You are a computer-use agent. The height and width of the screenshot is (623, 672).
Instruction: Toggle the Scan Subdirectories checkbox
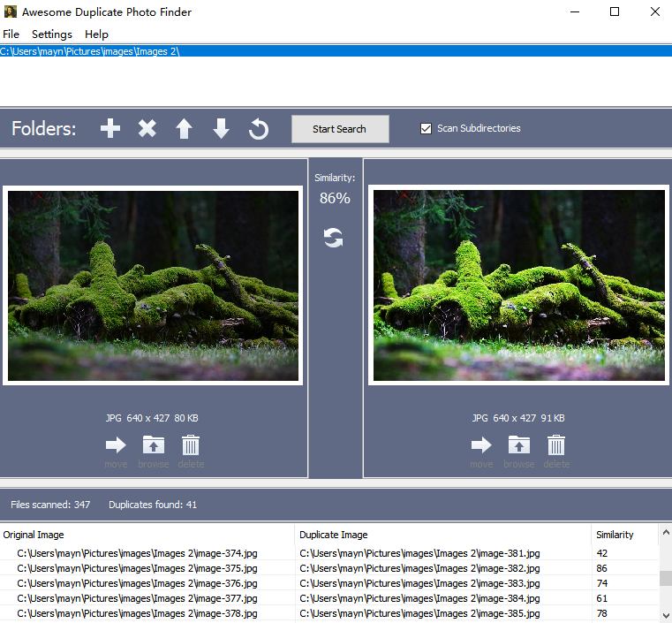click(x=427, y=128)
